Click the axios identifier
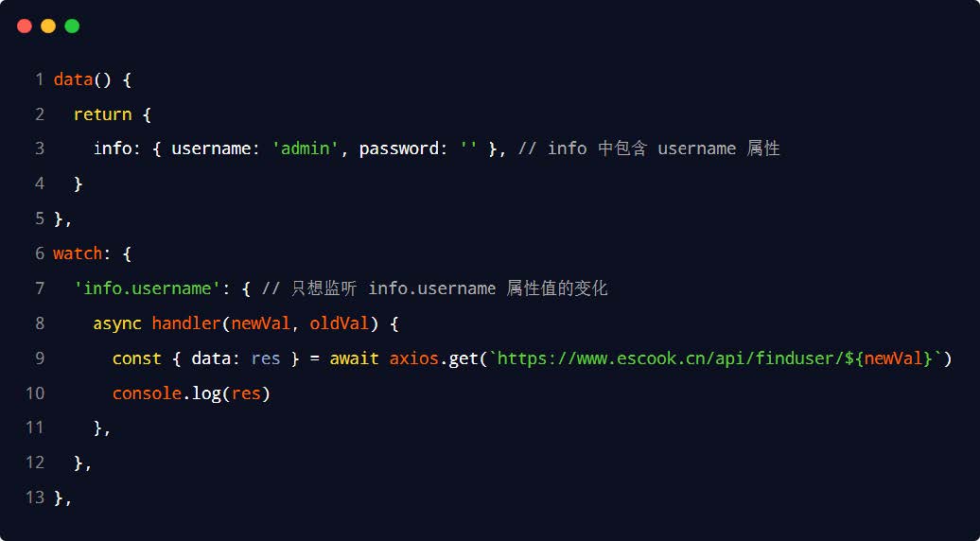980x541 pixels. (412, 358)
